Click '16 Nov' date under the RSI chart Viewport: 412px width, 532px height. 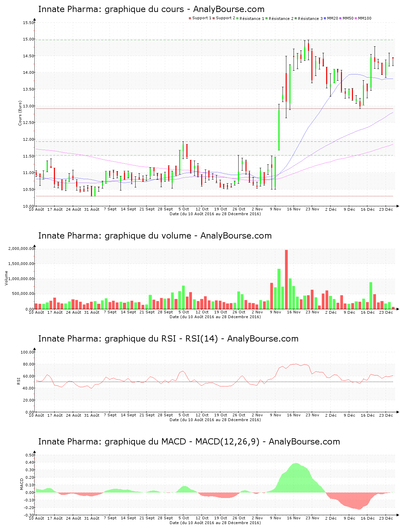[x=294, y=415]
